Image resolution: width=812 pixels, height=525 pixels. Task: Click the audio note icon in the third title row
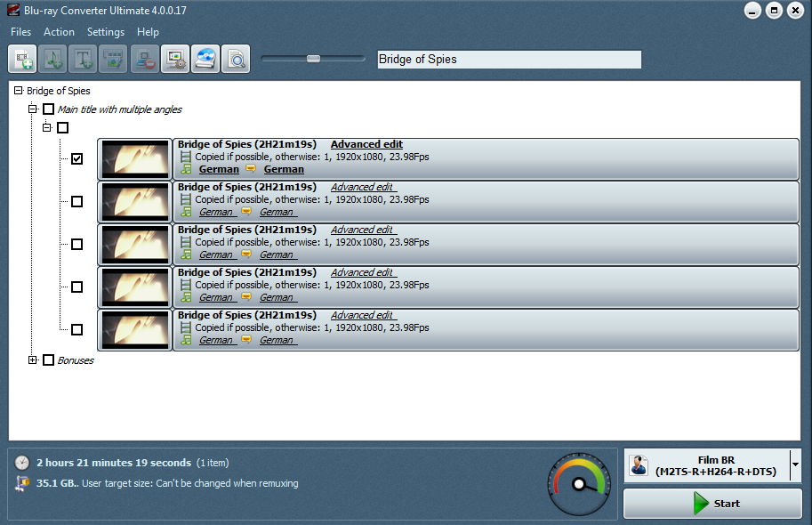(x=186, y=254)
